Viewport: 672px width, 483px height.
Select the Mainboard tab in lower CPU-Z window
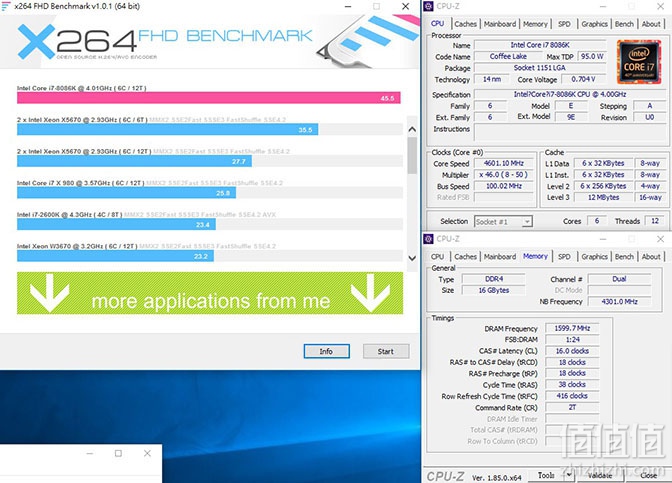click(500, 257)
